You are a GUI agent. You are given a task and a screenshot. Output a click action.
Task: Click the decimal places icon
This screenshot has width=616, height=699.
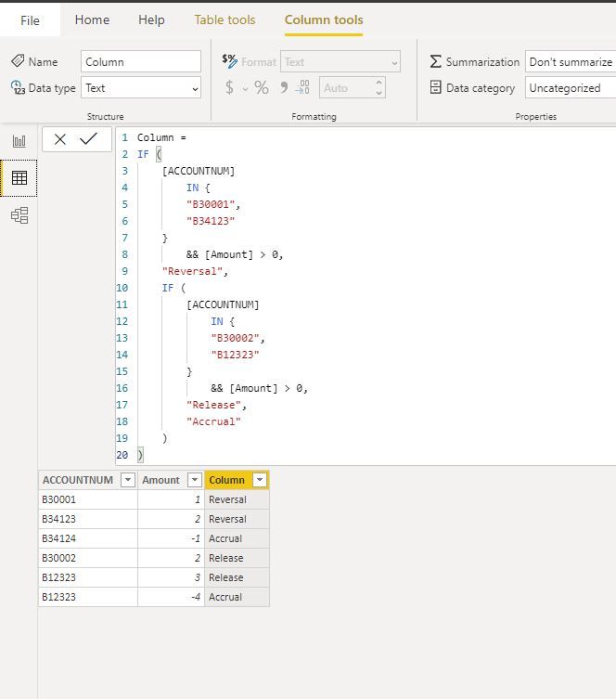coord(302,87)
